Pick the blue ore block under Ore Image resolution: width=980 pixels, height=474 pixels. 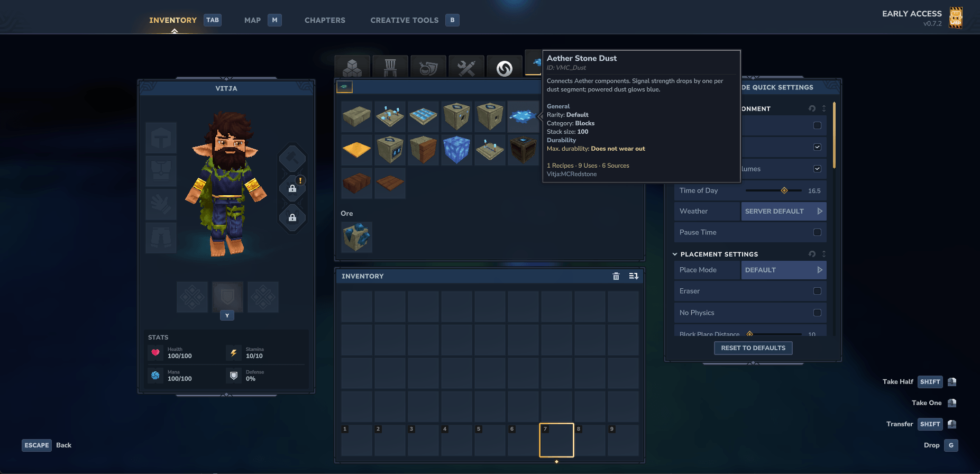point(357,237)
